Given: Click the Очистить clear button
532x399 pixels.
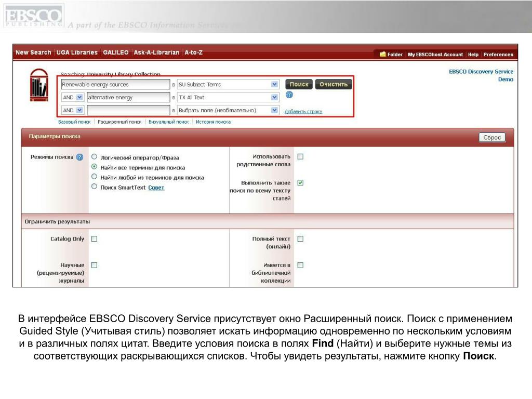Looking at the screenshot, I should tap(334, 84).
